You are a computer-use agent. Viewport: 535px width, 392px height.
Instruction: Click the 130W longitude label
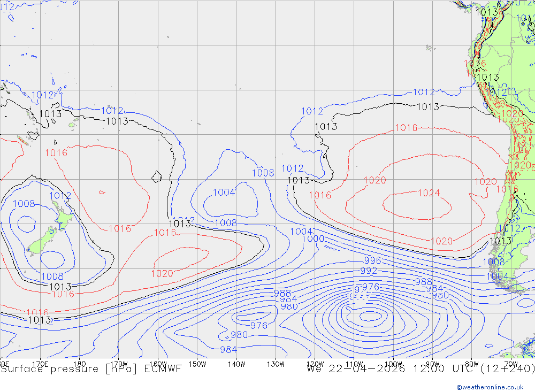coord(276,364)
